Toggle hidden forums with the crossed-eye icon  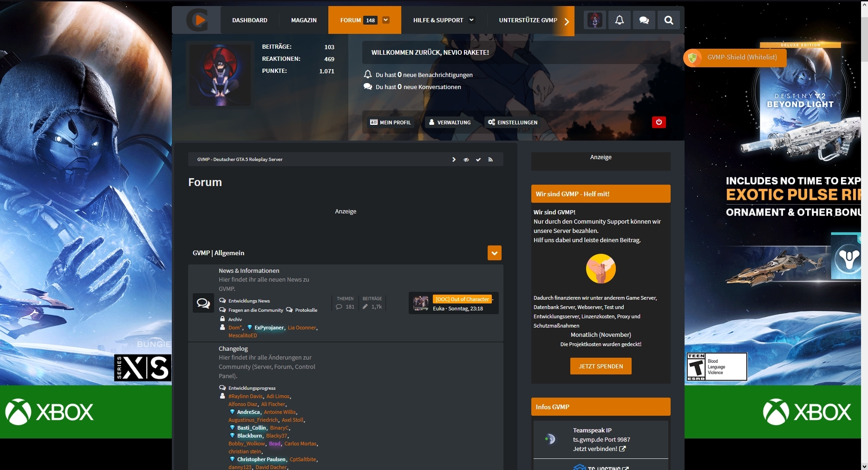pyautogui.click(x=466, y=160)
